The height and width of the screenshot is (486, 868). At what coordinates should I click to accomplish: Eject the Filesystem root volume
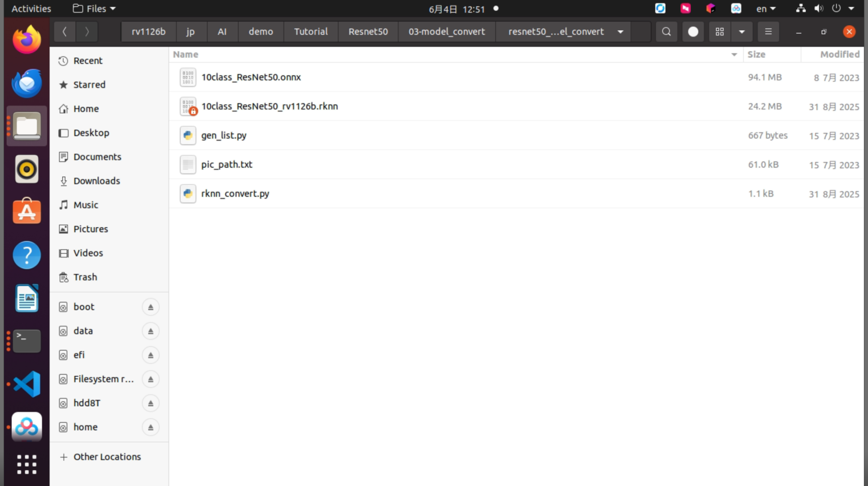(150, 379)
